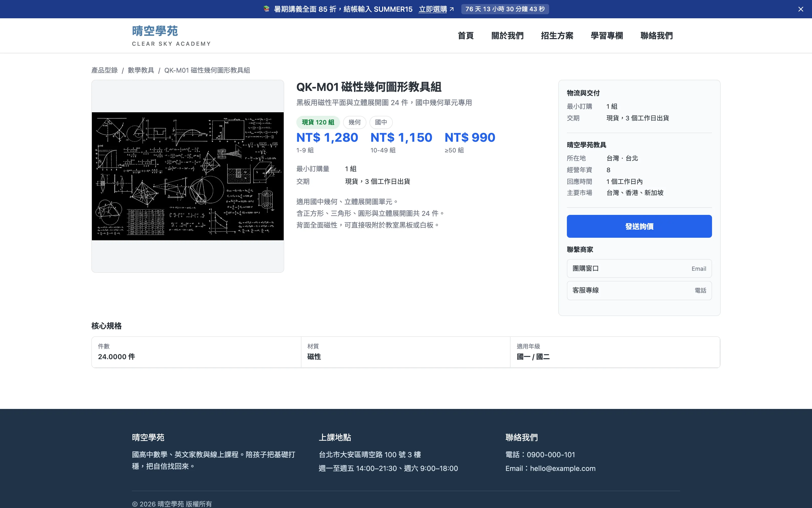The height and width of the screenshot is (508, 812).
Task: Select the 國中 tag
Action: coord(381,122)
